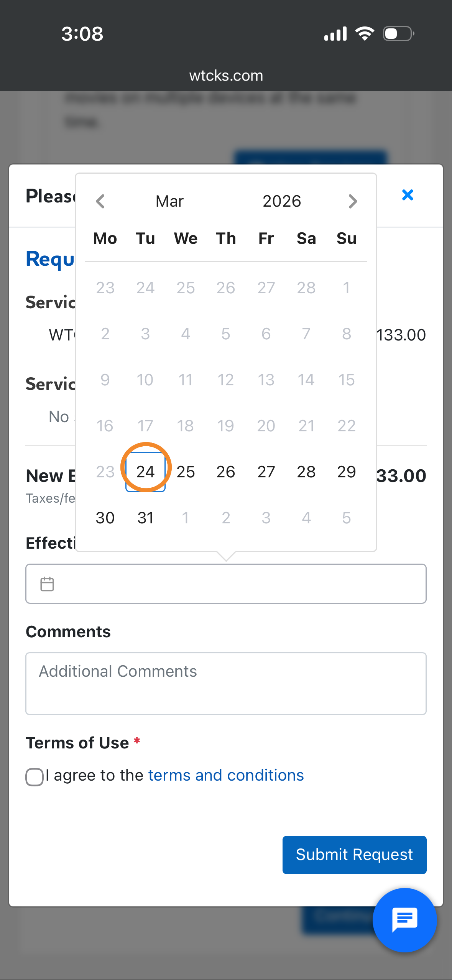Open the 2026 year selector
Image resolution: width=452 pixels, height=980 pixels.
[x=282, y=201]
